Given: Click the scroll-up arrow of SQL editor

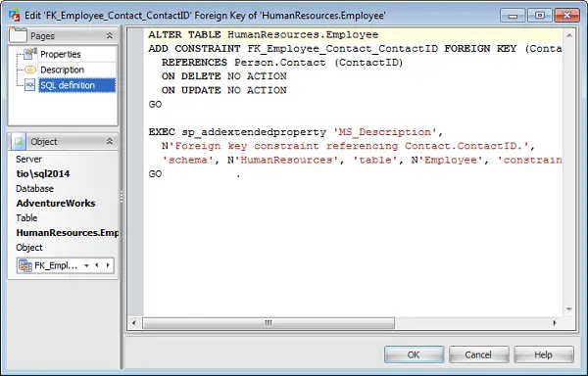Looking at the screenshot, I should [x=569, y=35].
